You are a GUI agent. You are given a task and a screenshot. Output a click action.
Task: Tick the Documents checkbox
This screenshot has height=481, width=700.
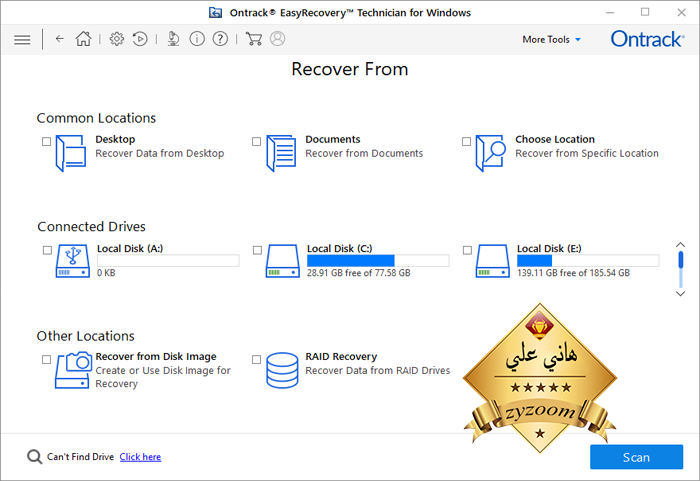click(x=256, y=142)
